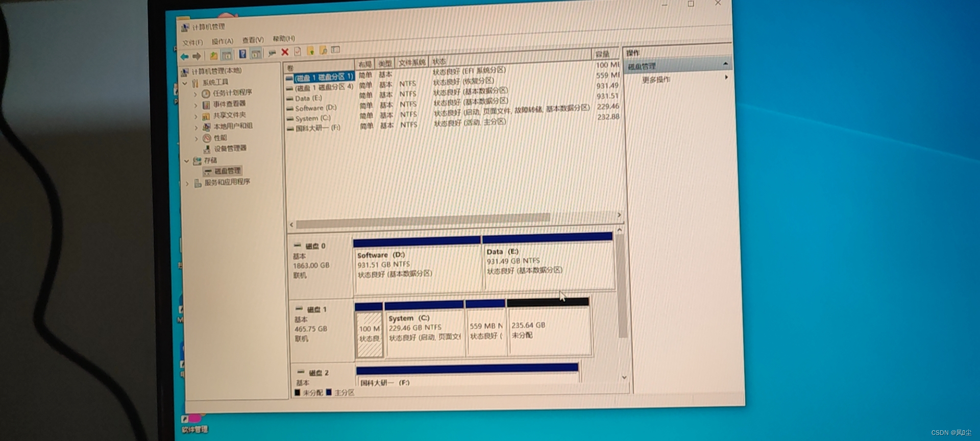This screenshot has width=980, height=441.
Task: Select the System (C:) partition block on Disk 1
Action: 425,329
